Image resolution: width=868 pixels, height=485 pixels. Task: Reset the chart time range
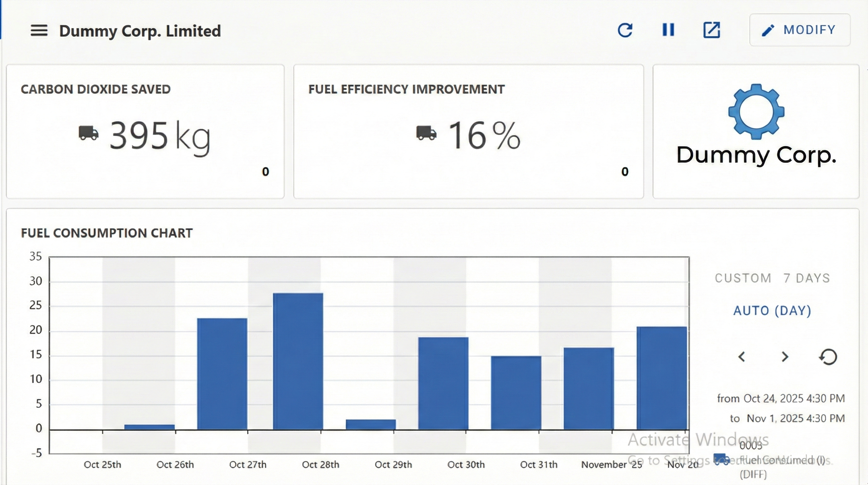pos(828,357)
